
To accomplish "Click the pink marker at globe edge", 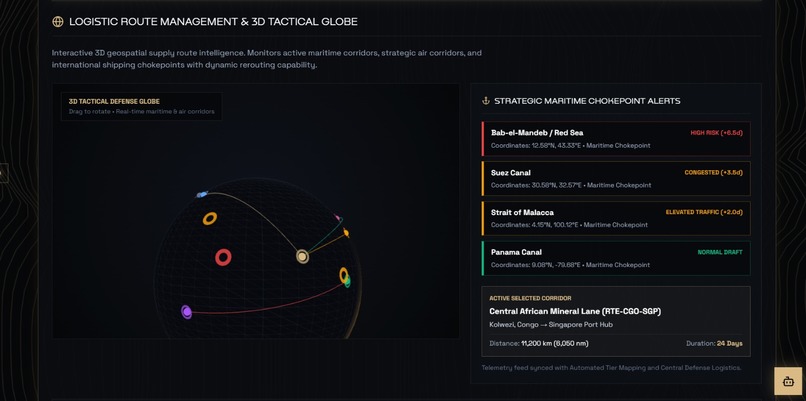I will click(x=338, y=218).
